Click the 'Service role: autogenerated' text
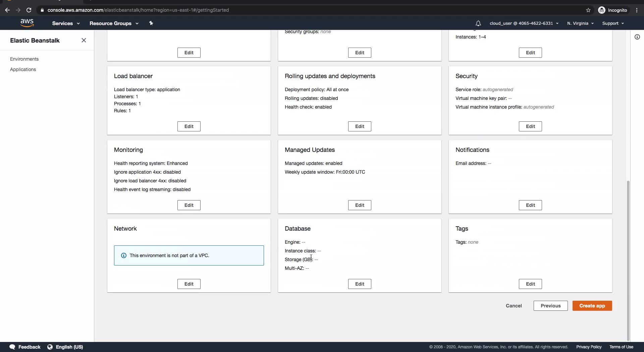 (x=484, y=90)
